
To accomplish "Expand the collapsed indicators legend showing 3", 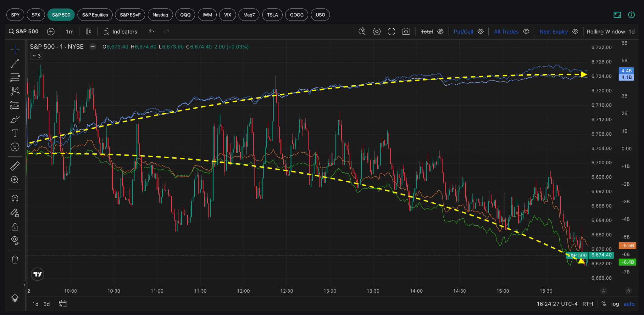I will point(36,56).
